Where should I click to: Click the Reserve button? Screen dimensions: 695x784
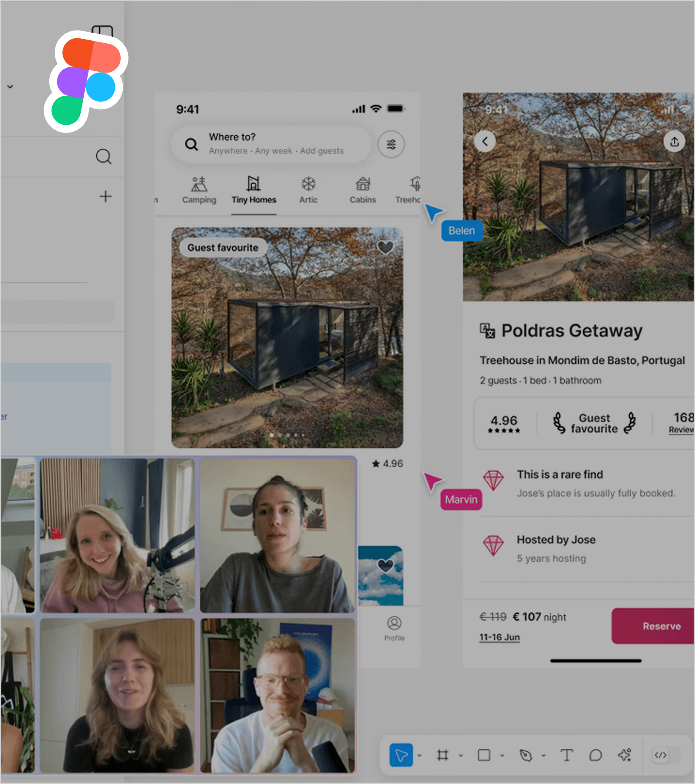tap(653, 626)
